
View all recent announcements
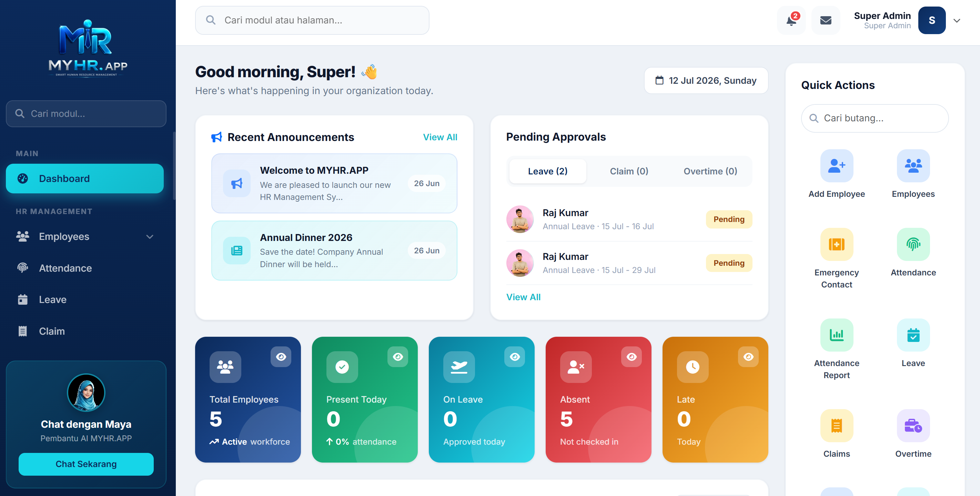click(440, 137)
